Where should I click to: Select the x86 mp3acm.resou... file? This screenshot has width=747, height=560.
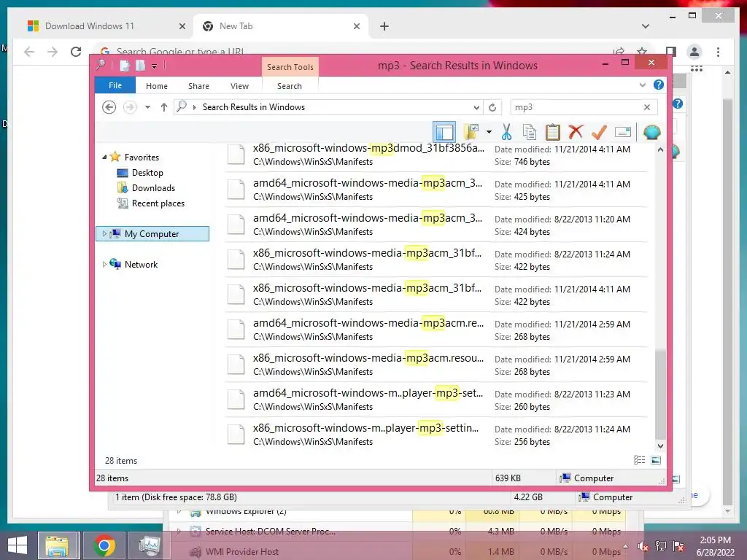[x=436, y=365]
